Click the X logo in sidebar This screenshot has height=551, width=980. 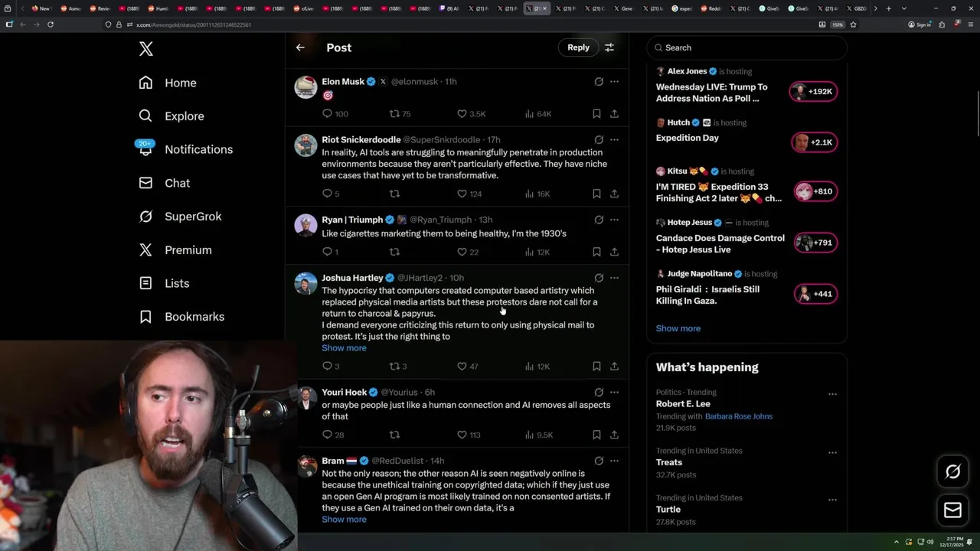coord(146,50)
